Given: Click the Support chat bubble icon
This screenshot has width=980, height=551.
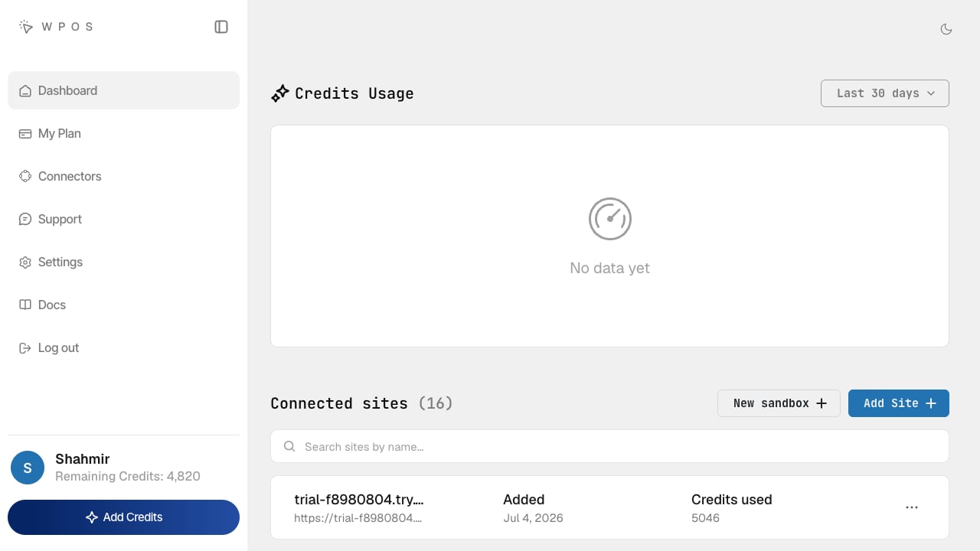Looking at the screenshot, I should point(24,219).
